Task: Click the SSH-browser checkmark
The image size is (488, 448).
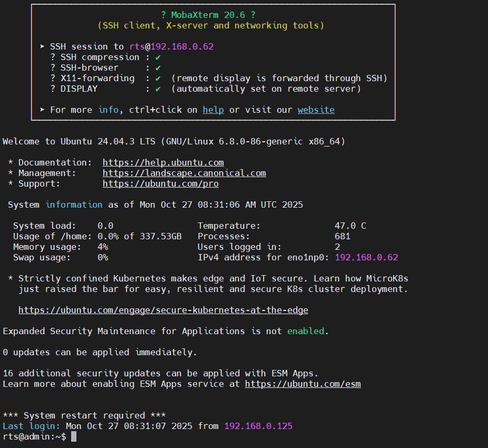Action: tap(158, 68)
